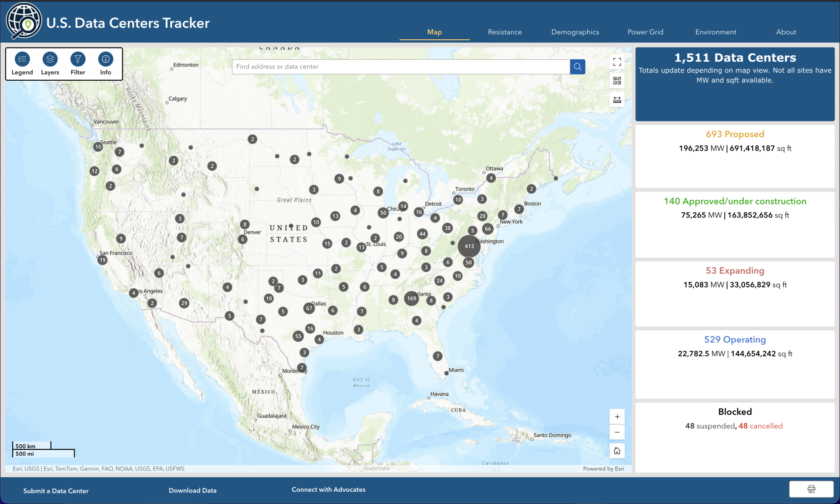The width and height of the screenshot is (840, 504).
Task: Open the Filter tool icon
Action: [x=78, y=59]
